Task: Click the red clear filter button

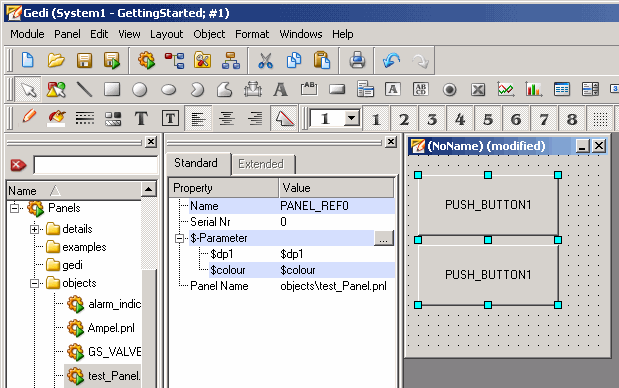Action: coord(18,165)
